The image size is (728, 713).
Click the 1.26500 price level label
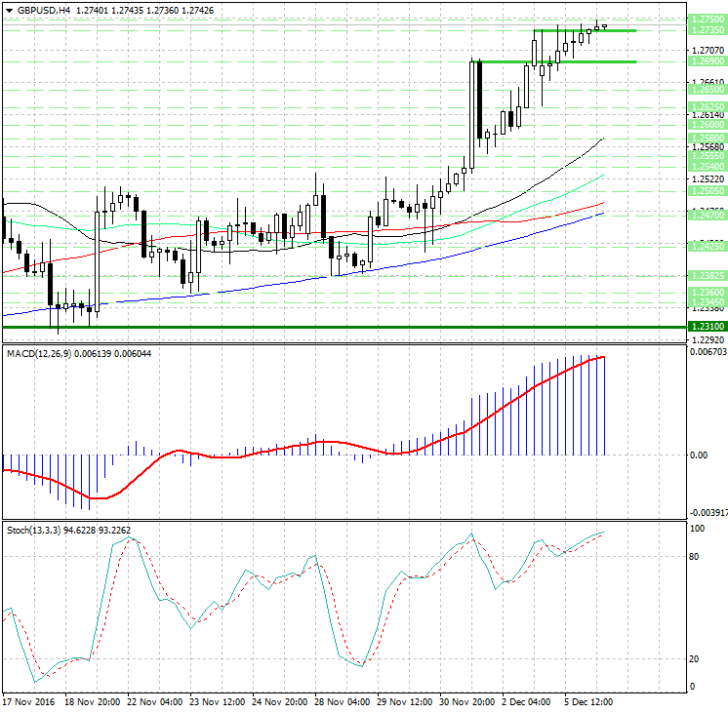point(708,90)
